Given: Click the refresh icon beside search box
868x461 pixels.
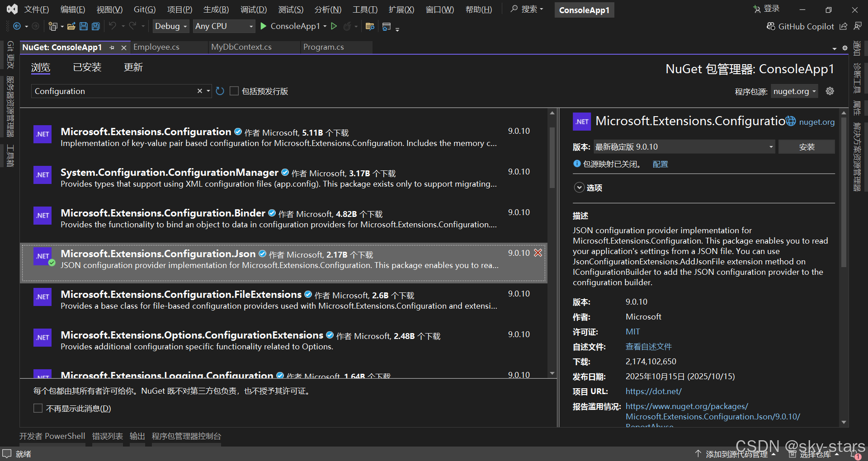Looking at the screenshot, I should click(220, 91).
